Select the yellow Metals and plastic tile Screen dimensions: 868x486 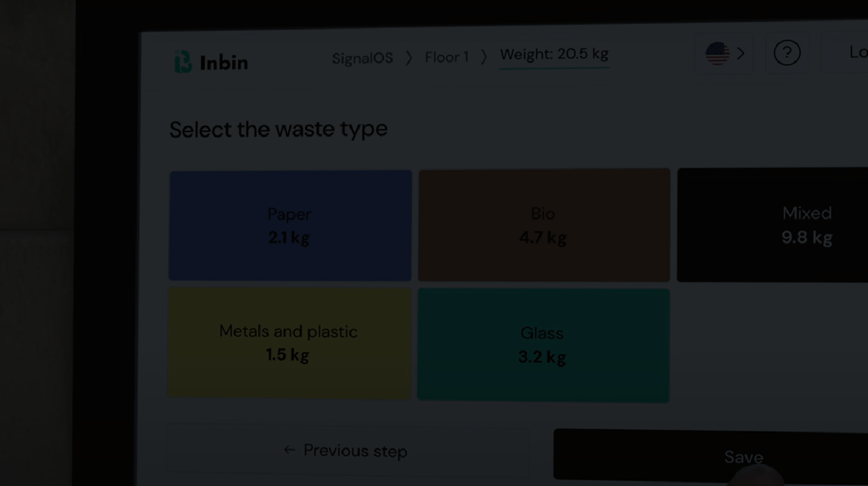pyautogui.click(x=289, y=343)
